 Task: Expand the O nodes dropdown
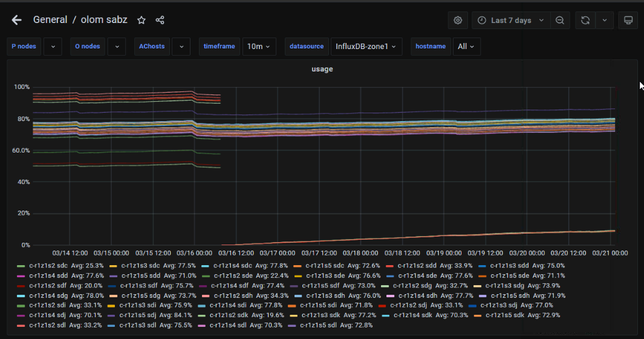point(116,47)
